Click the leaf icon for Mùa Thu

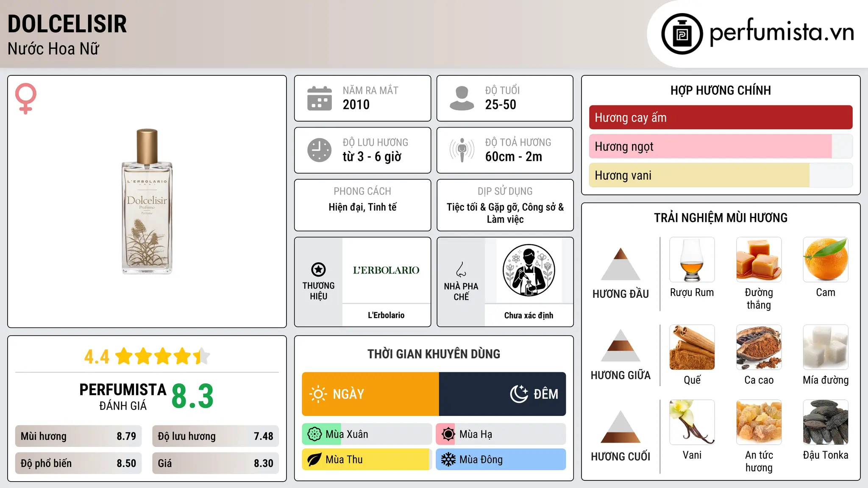pyautogui.click(x=314, y=460)
